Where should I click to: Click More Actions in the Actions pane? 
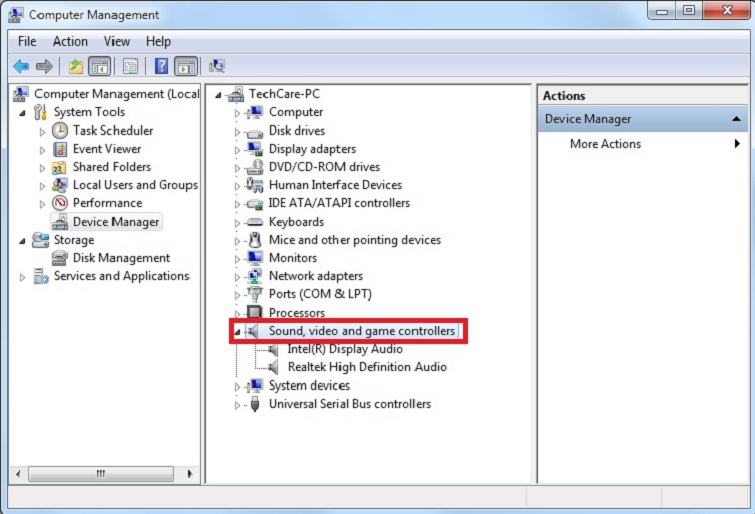pyautogui.click(x=605, y=144)
